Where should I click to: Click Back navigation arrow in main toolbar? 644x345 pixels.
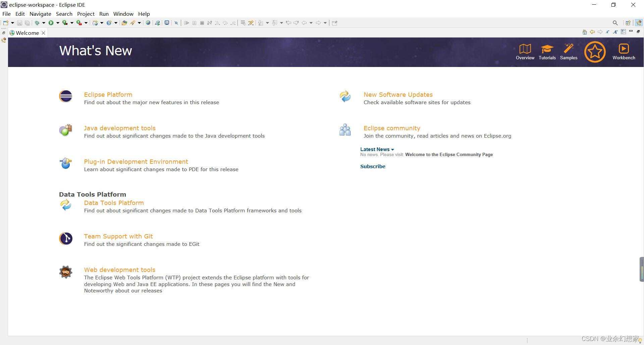(x=304, y=23)
